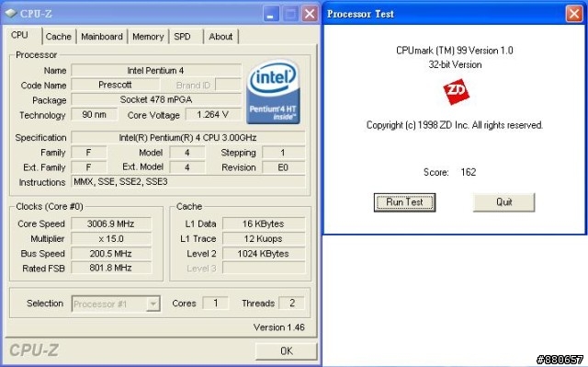
Task: Expand the Processor #1 selection dropdown
Action: coord(153,304)
